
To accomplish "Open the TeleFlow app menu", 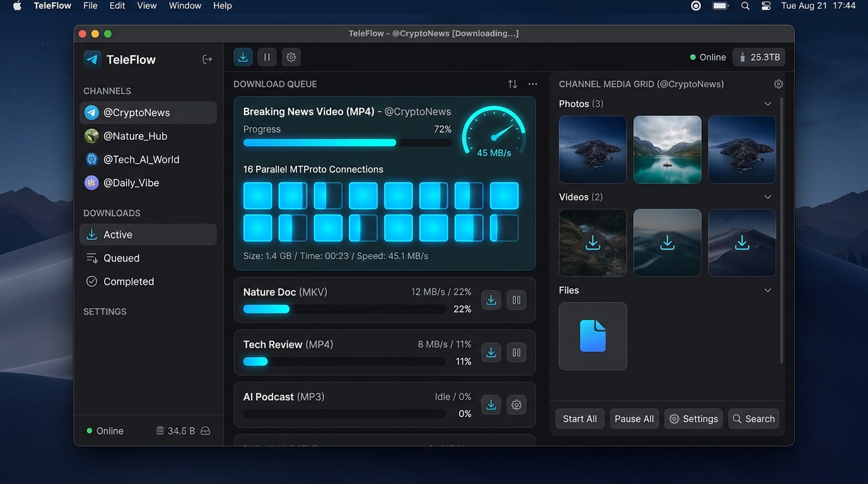I will (52, 6).
